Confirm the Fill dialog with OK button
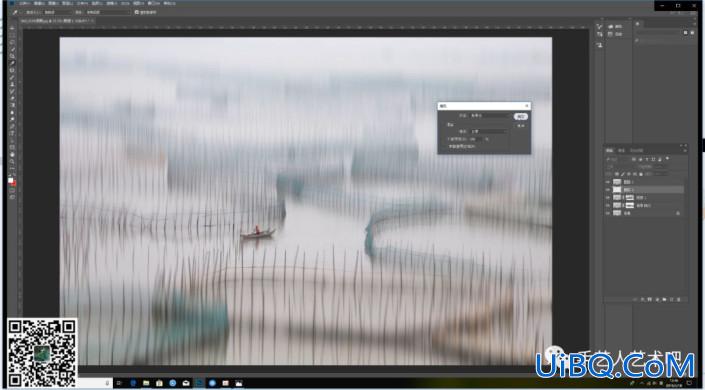705x390 pixels. click(x=521, y=117)
